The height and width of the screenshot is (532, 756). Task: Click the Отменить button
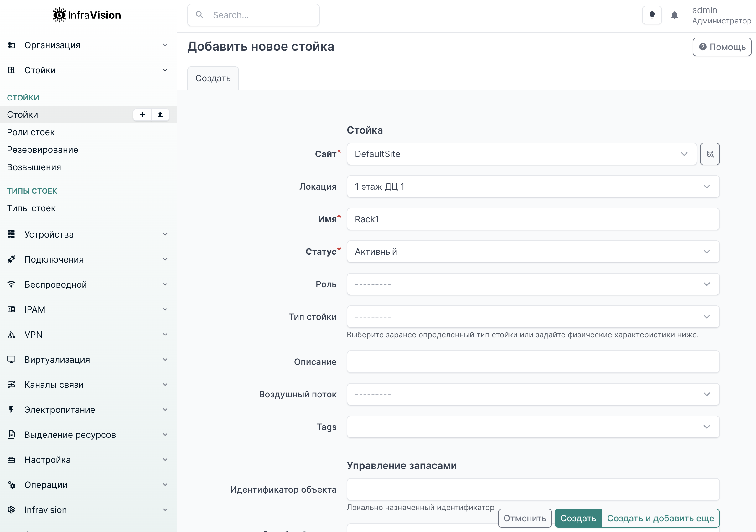(525, 518)
